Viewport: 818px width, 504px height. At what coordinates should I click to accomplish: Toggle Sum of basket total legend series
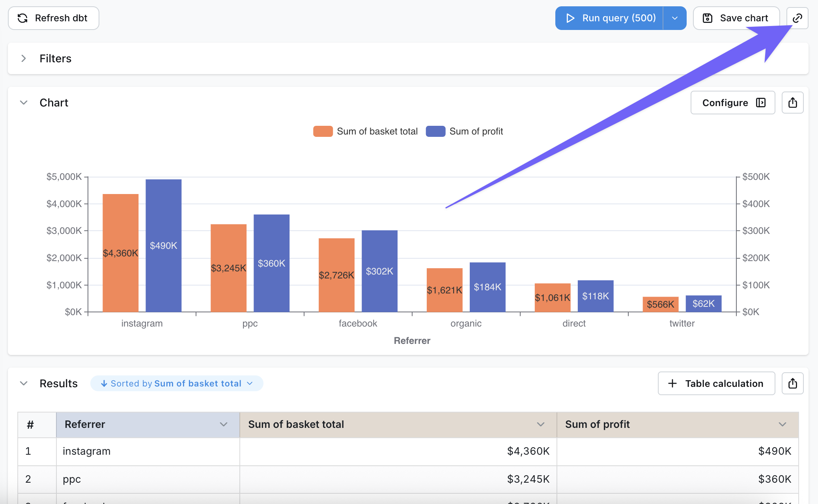click(x=365, y=131)
